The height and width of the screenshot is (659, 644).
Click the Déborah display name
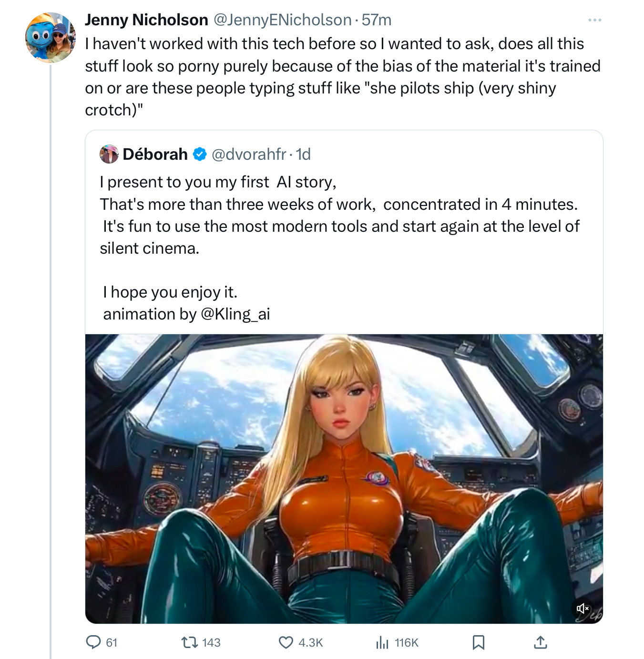pyautogui.click(x=155, y=154)
